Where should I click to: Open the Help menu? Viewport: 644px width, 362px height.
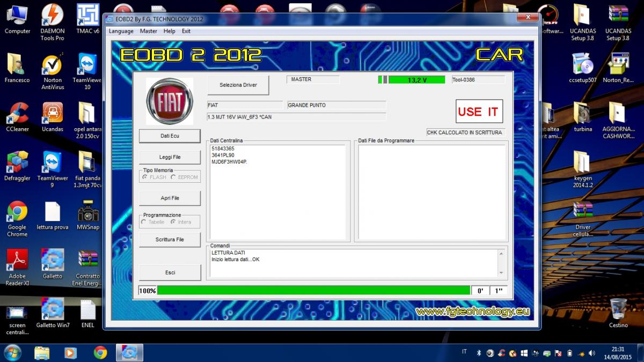pos(170,31)
